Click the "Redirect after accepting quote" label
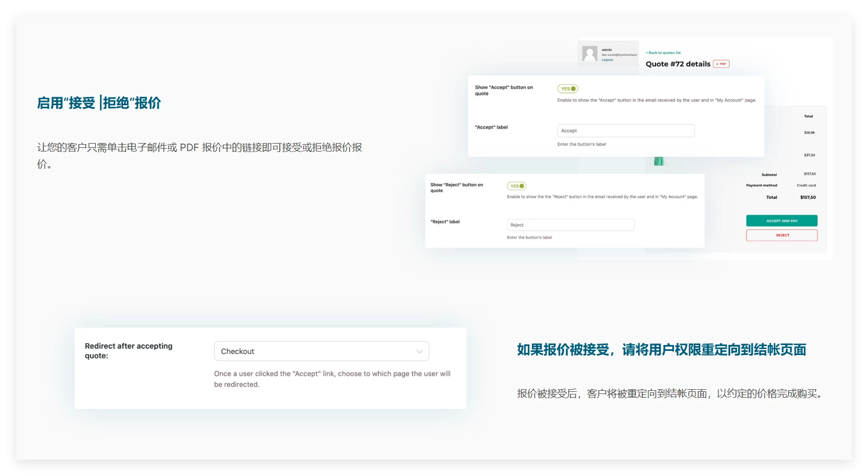Screen dimensions: 868x476 tap(128, 351)
